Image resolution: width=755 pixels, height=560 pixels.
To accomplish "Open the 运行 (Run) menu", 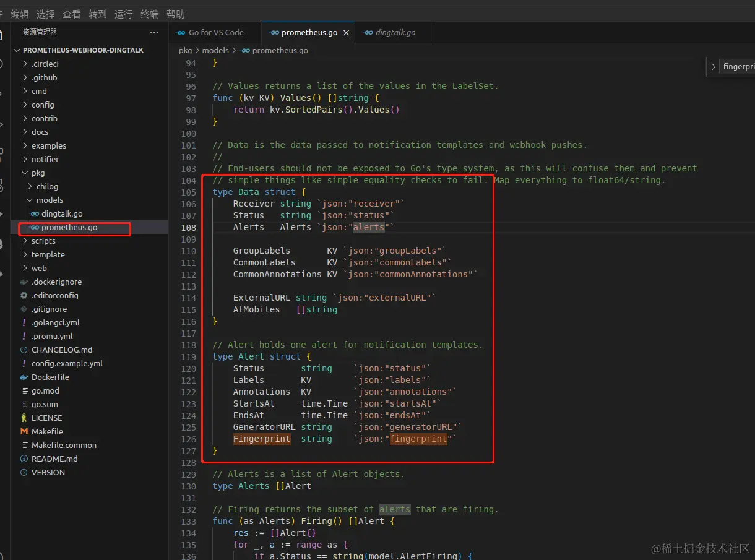I will 123,14.
